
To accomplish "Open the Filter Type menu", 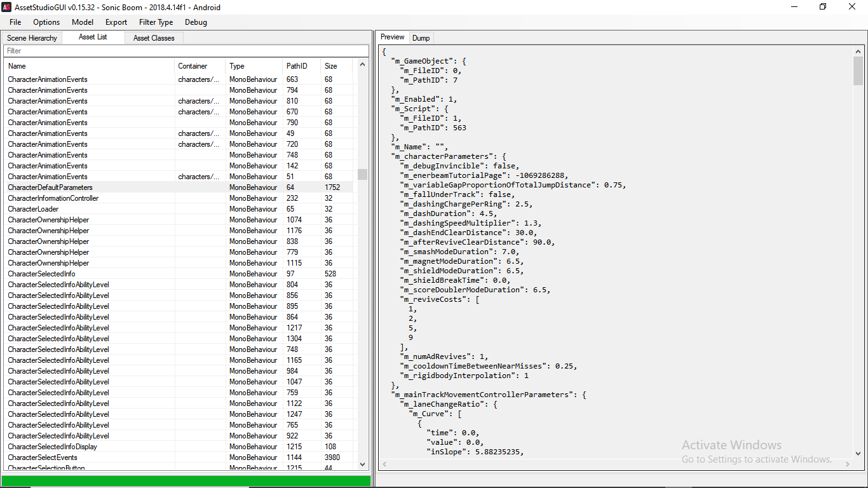I will click(156, 22).
